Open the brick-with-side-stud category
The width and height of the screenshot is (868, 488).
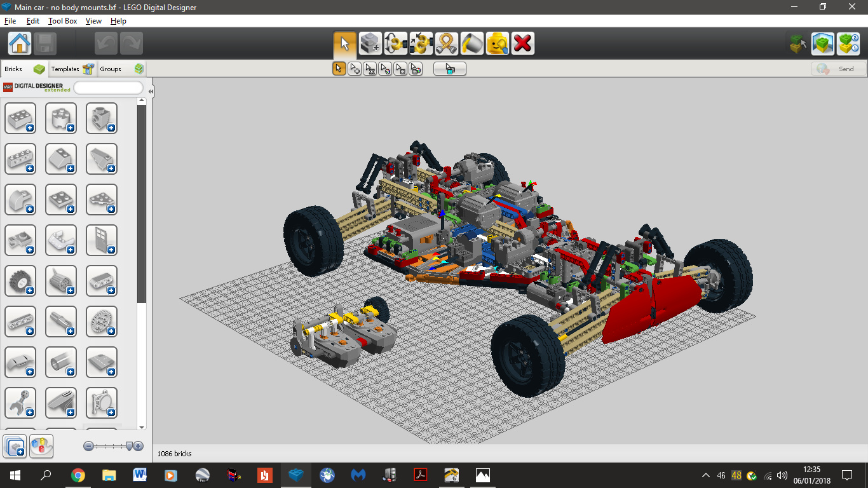[x=102, y=118]
